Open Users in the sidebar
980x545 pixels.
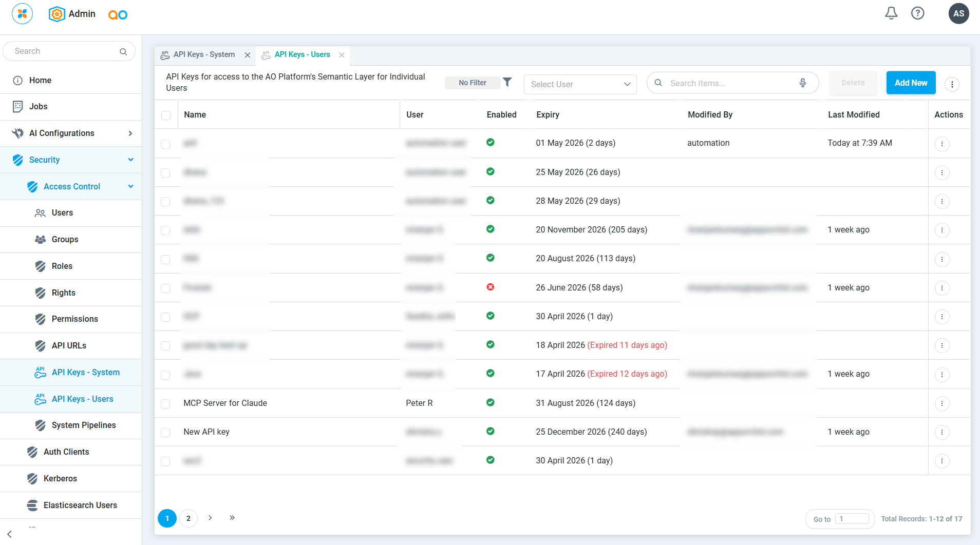71,213
